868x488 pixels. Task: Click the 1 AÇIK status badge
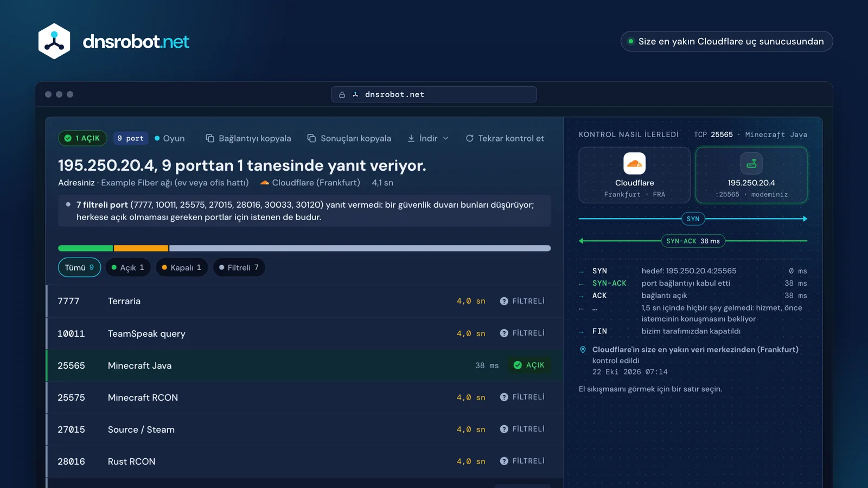82,138
